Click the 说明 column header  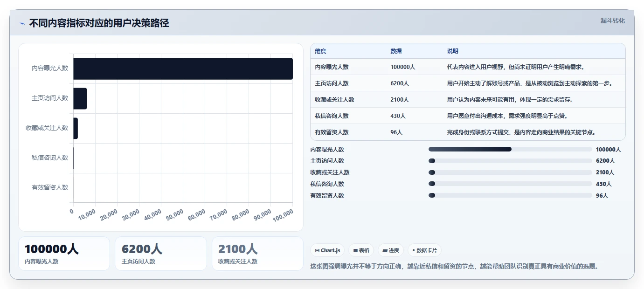[452, 51]
